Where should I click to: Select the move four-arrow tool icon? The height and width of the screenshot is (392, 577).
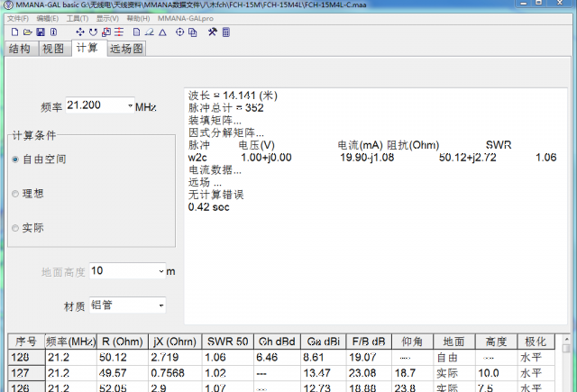click(80, 32)
